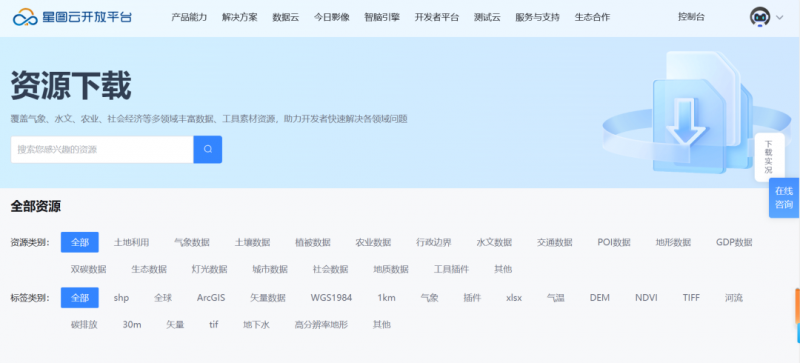
Task: Expand the chevron beside the avatar
Action: [779, 17]
